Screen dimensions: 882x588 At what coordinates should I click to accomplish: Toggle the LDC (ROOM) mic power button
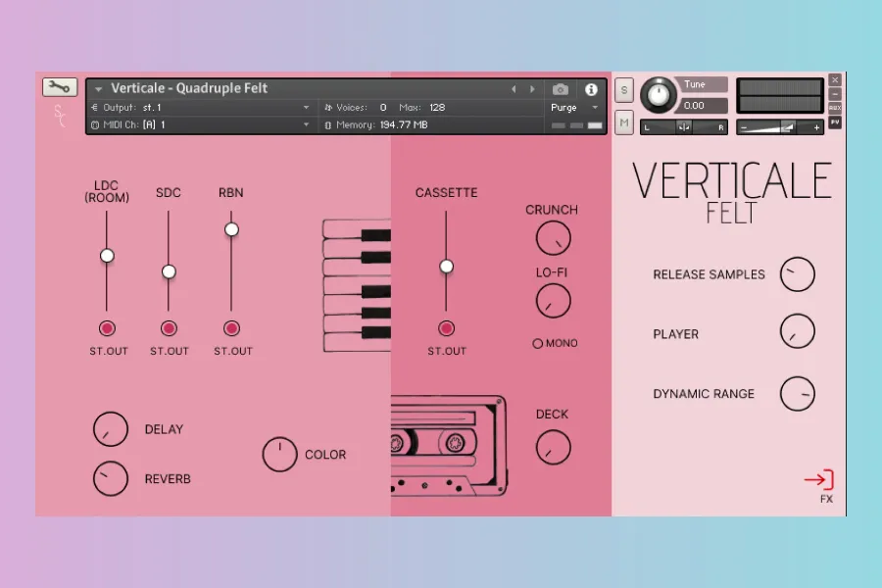tap(107, 328)
